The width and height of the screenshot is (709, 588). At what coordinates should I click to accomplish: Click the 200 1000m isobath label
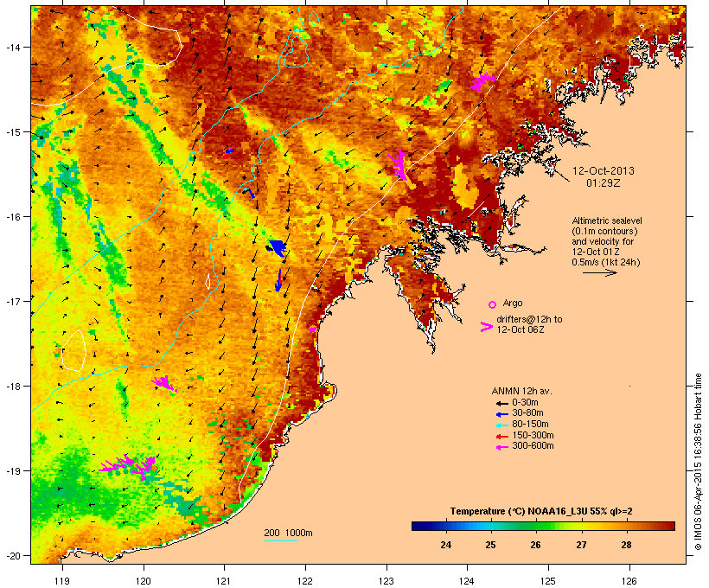coord(288,533)
